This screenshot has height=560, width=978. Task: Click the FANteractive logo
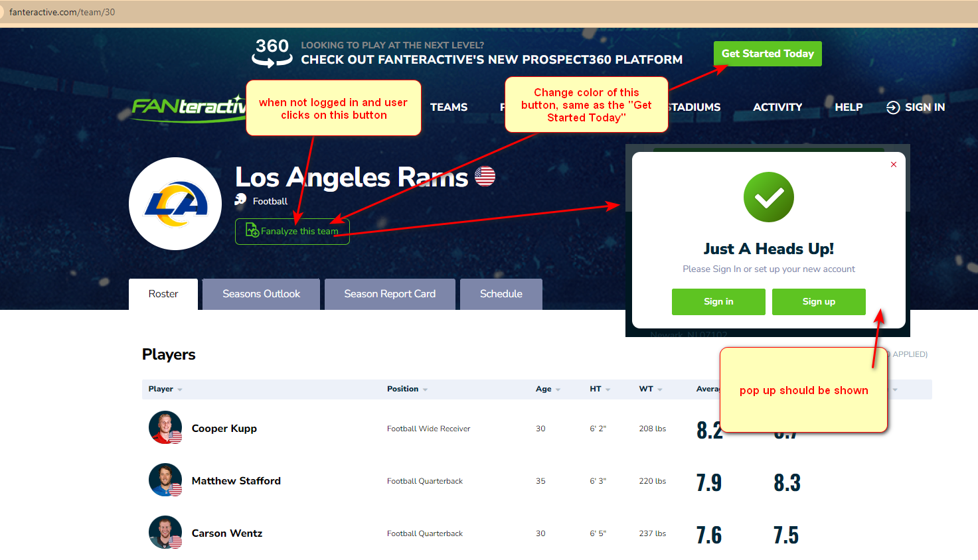[x=189, y=107]
